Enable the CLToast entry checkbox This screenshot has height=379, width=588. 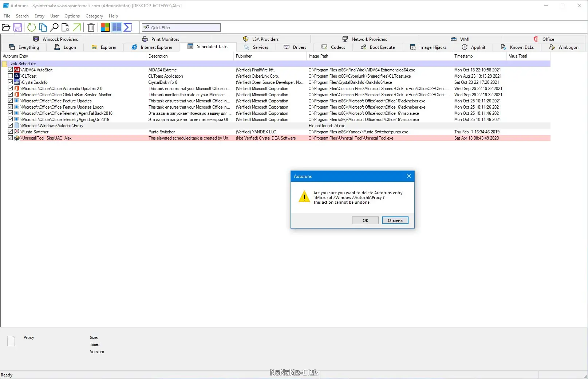click(x=11, y=76)
